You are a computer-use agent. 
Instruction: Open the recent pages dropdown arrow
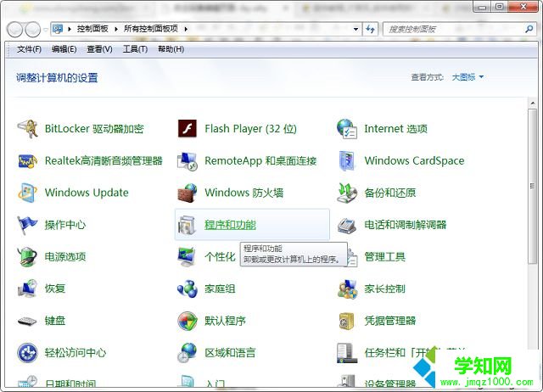click(46, 30)
